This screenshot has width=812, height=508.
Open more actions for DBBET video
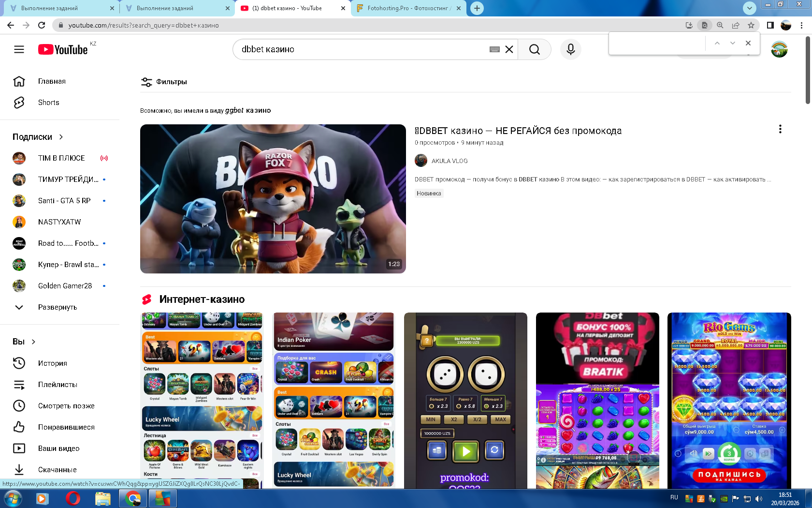click(780, 129)
